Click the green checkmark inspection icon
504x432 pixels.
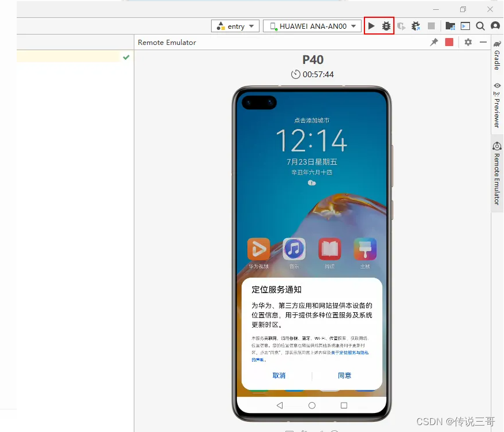126,57
